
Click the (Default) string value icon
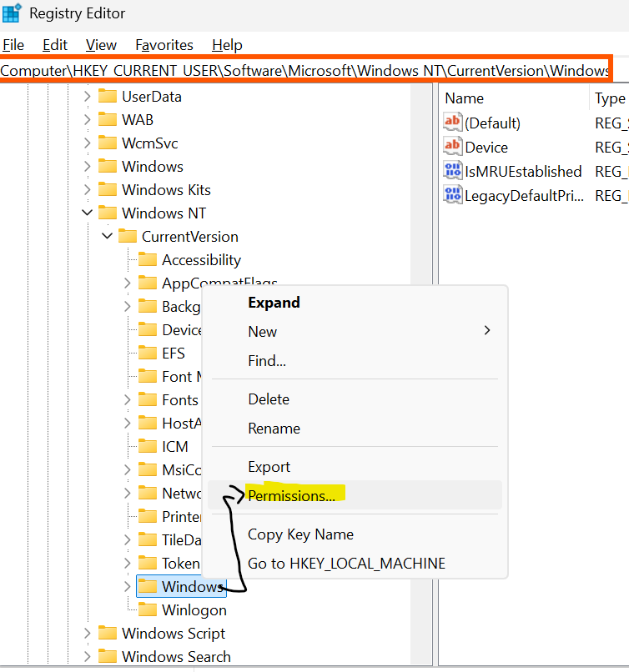[x=453, y=123]
